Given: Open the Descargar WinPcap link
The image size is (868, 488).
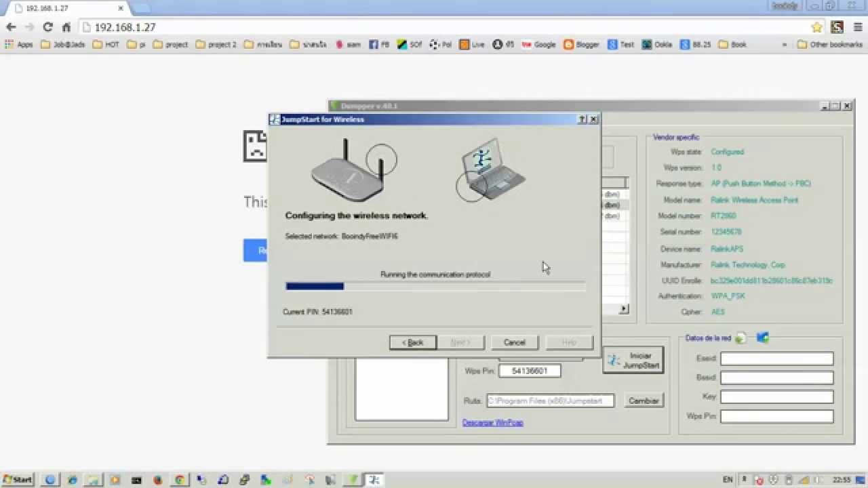Looking at the screenshot, I should pos(492,423).
